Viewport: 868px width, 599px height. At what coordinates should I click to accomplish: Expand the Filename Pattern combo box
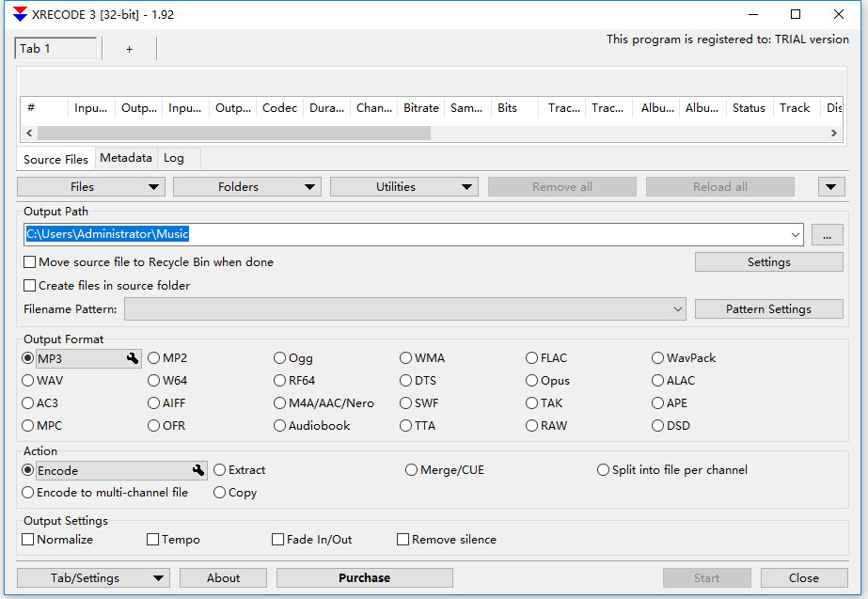coord(678,309)
